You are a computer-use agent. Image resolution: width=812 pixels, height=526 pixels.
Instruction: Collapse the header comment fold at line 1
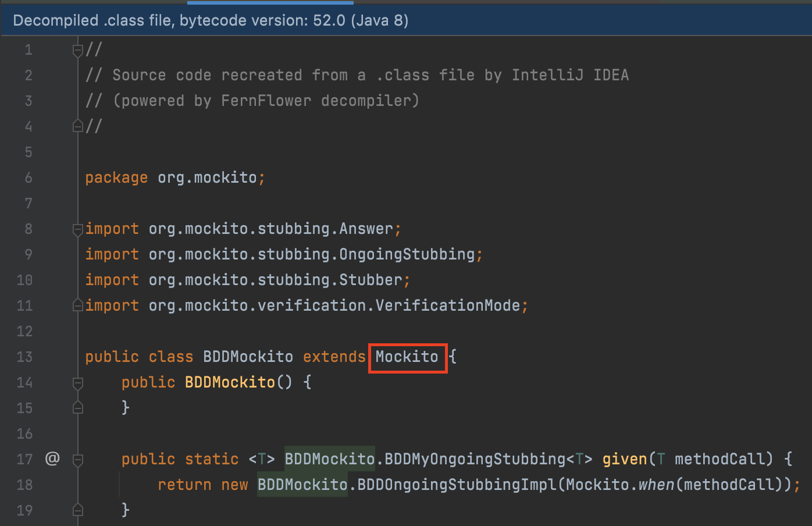click(78, 51)
